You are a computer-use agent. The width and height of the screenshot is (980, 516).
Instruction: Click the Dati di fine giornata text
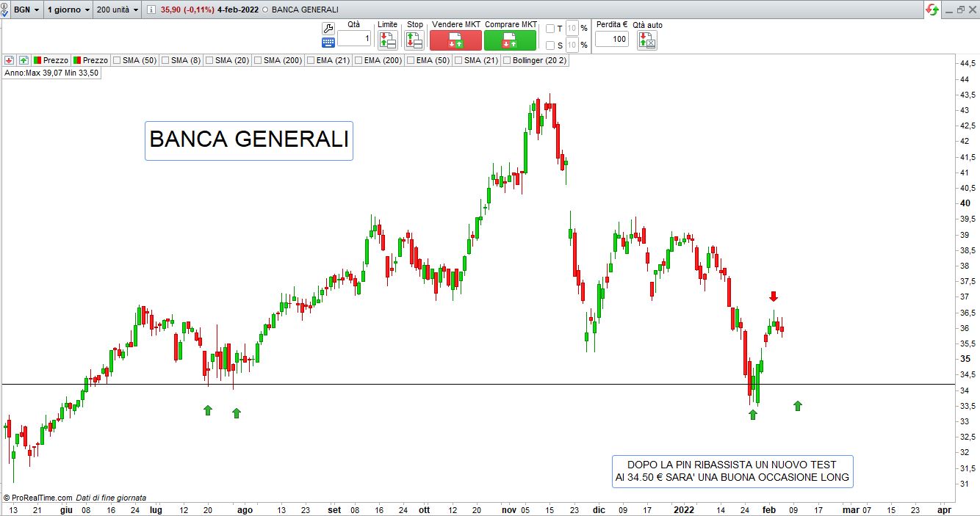(111, 498)
